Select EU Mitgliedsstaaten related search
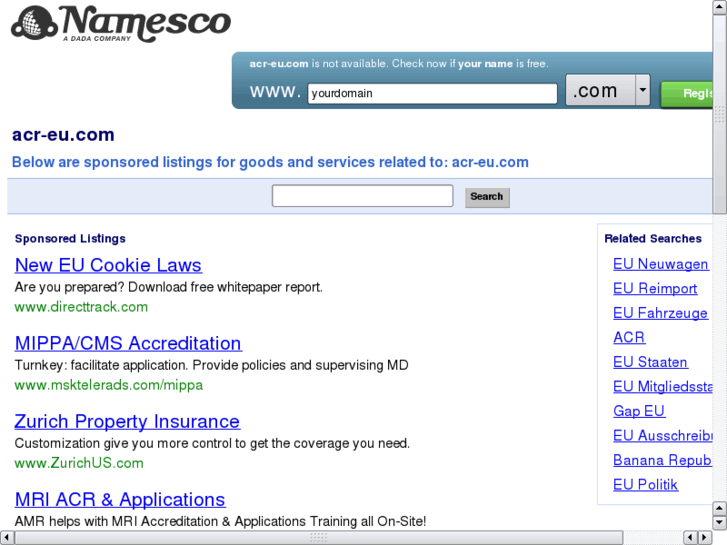 pos(663,386)
